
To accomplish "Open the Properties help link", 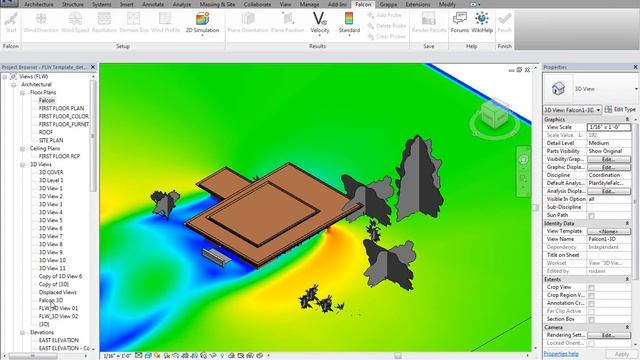I will point(561,354).
